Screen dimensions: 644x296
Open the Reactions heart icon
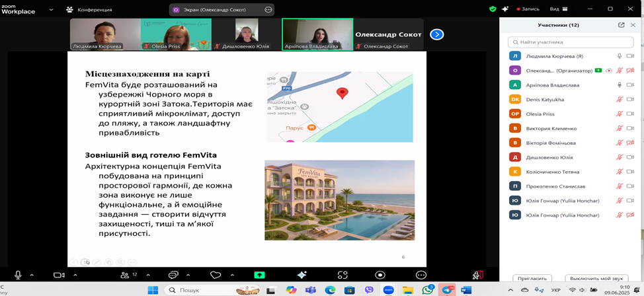pos(215,275)
